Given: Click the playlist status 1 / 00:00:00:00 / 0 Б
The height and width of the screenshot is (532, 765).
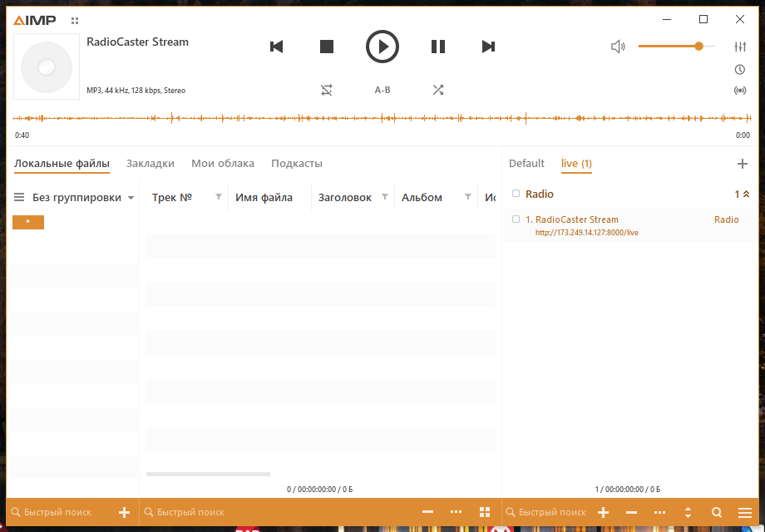Looking at the screenshot, I should tap(628, 489).
